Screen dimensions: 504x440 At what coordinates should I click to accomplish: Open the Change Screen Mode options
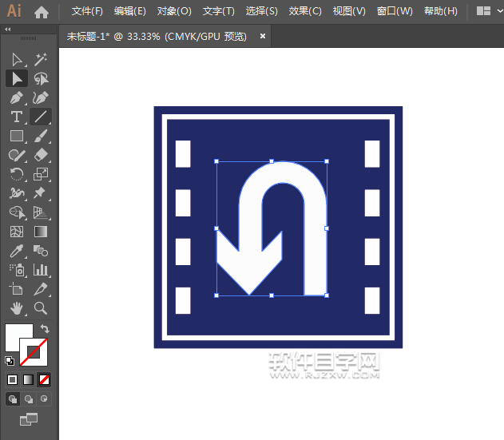[x=29, y=418]
